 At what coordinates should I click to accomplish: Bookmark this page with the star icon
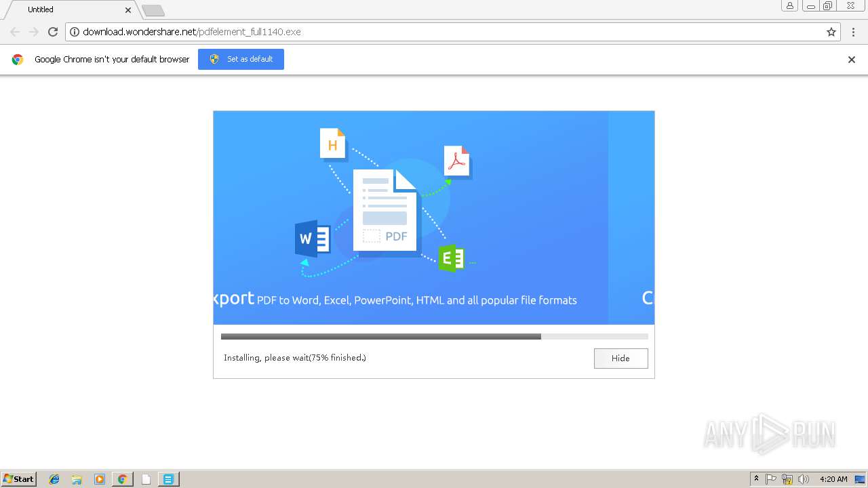click(x=831, y=32)
